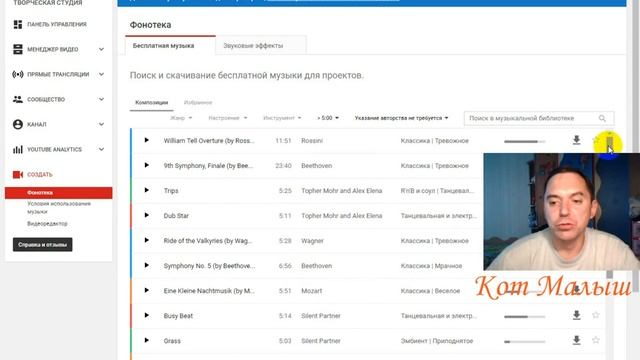Open Условия использования музыки link
The image size is (640, 360).
coord(59,207)
